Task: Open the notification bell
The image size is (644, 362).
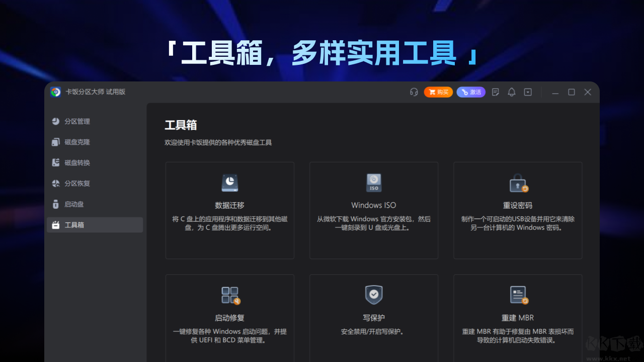Action: pyautogui.click(x=511, y=92)
